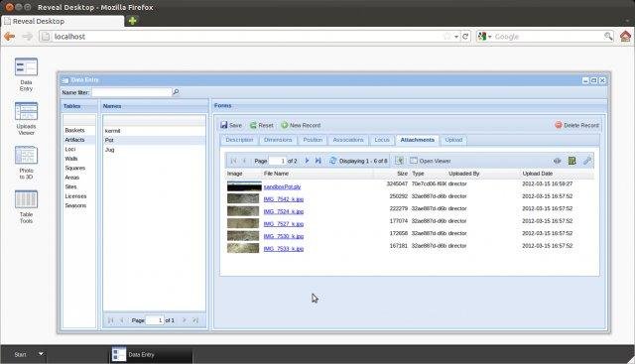635x364 pixels.
Task: Go to next attachments page arrow
Action: (307, 161)
